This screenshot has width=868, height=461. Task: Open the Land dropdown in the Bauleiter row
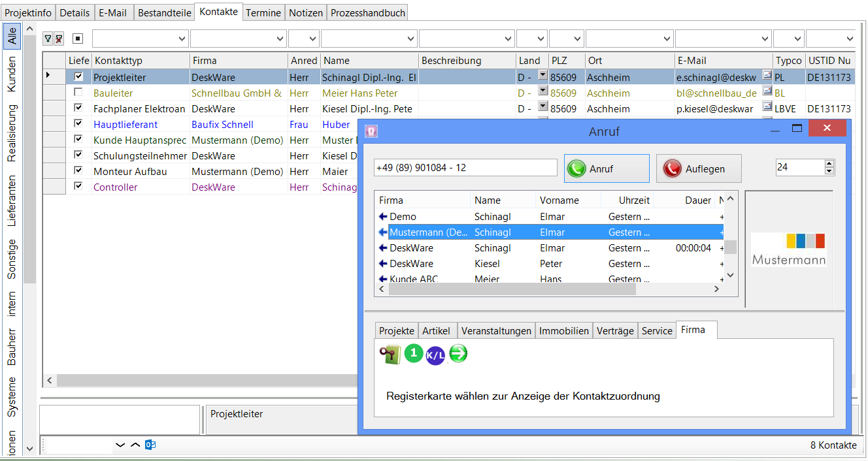coord(542,91)
